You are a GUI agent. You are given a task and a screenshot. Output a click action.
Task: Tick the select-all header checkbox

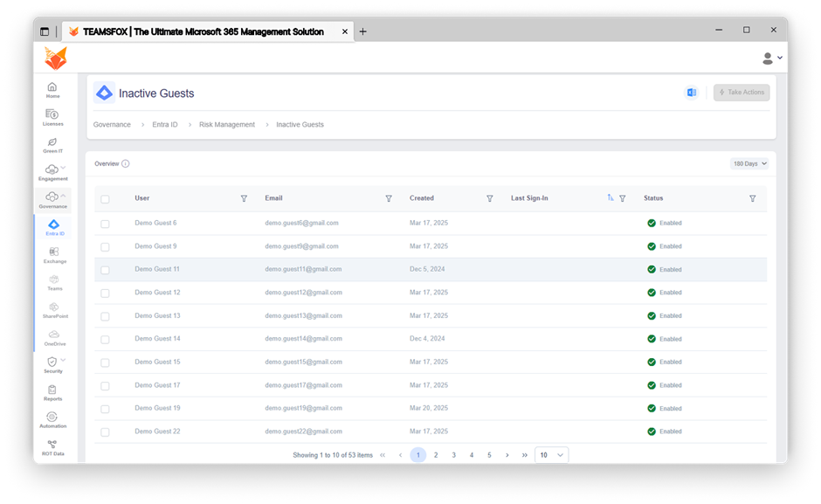pyautogui.click(x=105, y=199)
